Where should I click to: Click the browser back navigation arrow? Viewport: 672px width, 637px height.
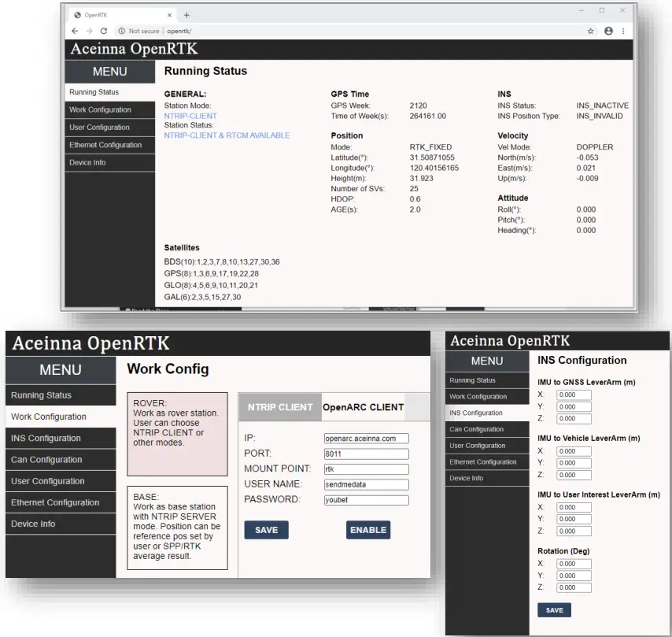74,31
